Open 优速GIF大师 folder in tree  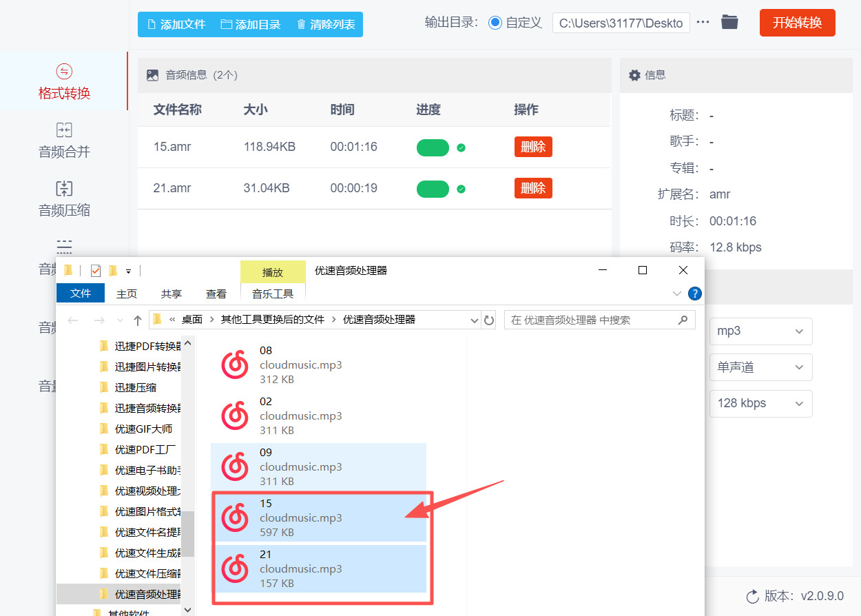[x=136, y=429]
